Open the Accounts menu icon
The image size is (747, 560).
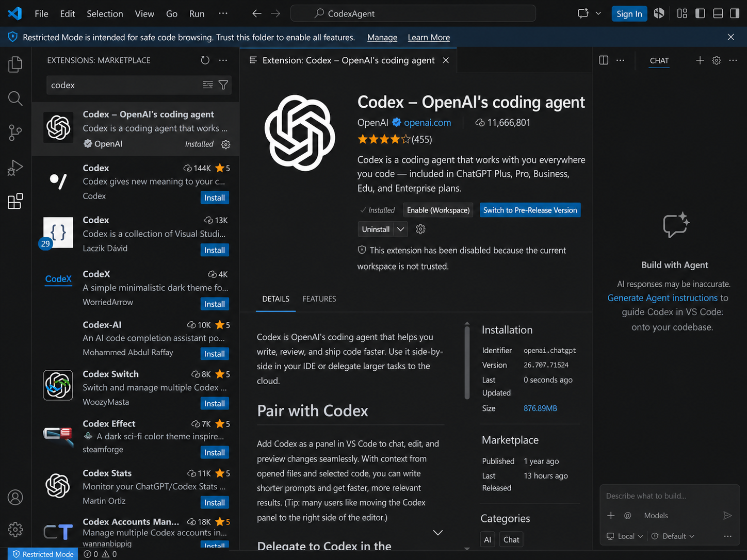click(x=15, y=498)
